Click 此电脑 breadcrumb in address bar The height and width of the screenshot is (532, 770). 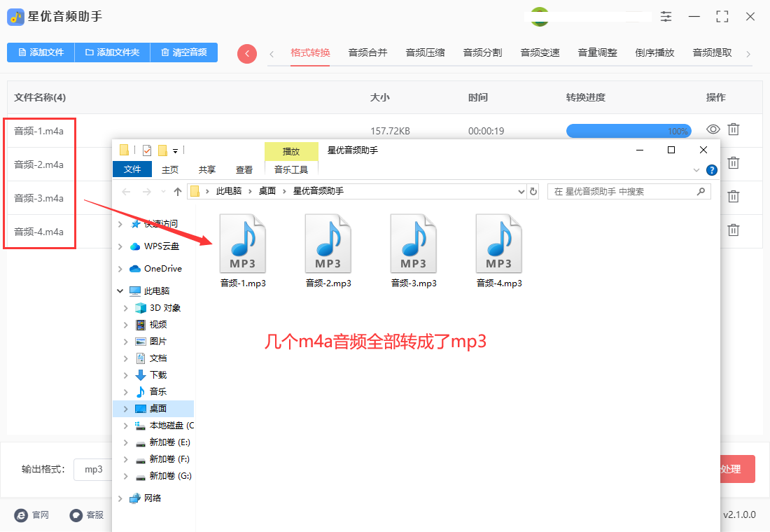(229, 191)
